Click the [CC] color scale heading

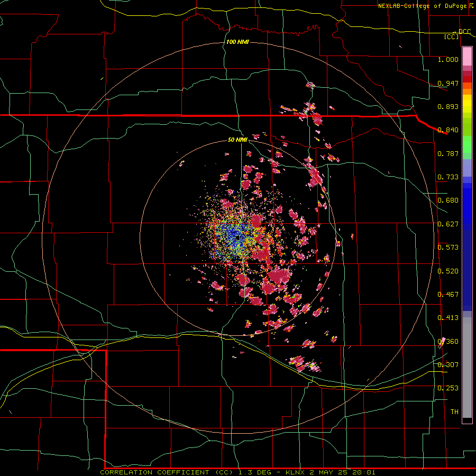[x=452, y=36]
